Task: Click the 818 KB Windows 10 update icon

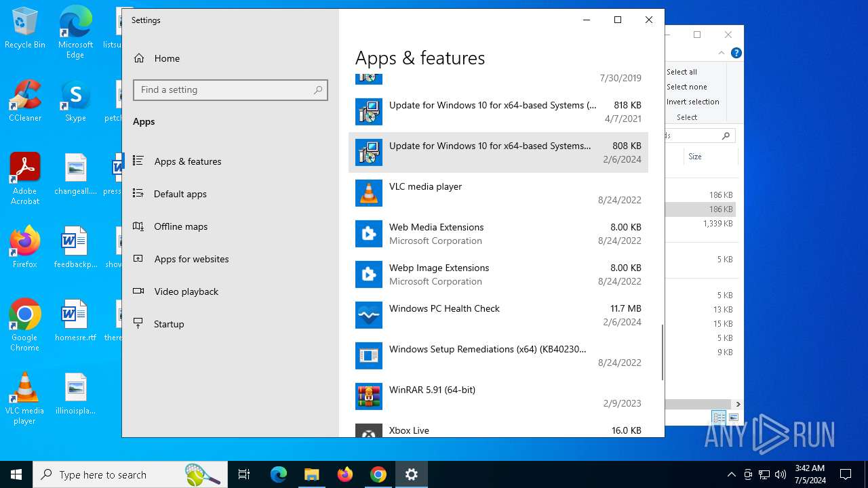Action: pos(369,112)
